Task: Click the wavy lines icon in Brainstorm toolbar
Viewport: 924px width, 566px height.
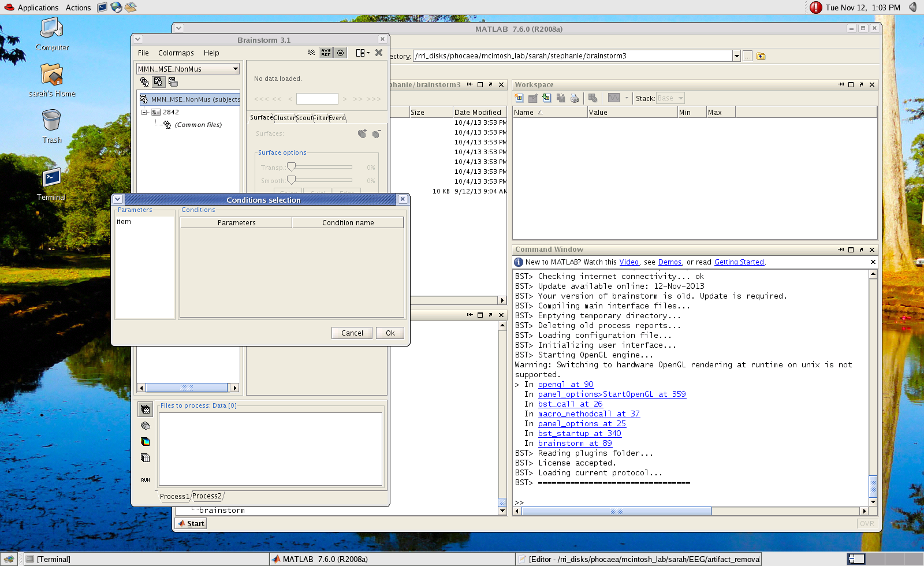Action: [x=311, y=53]
